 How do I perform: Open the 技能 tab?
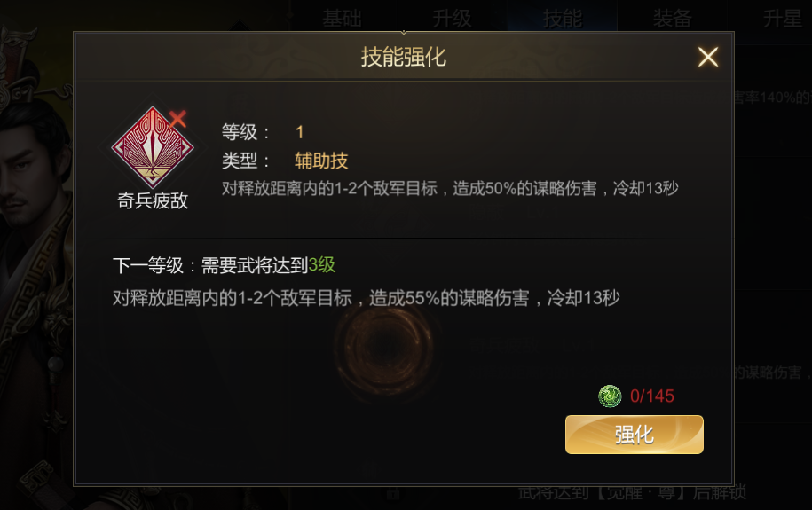click(563, 18)
